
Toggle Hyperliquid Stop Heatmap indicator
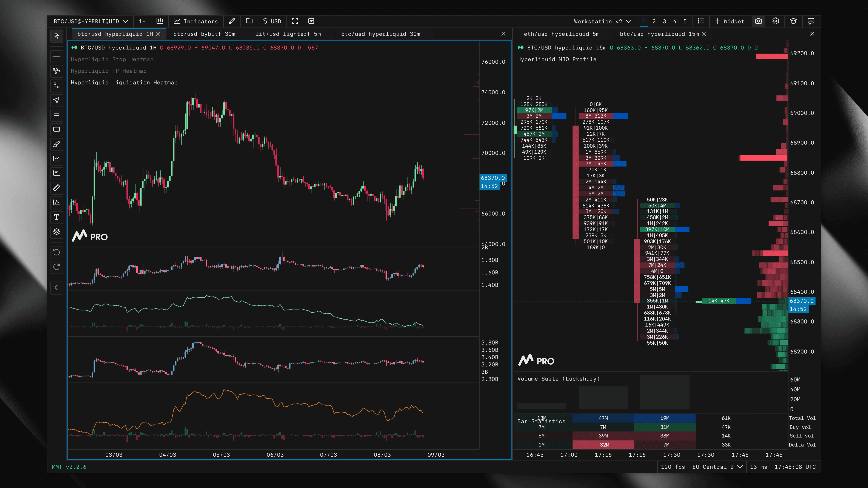112,59
